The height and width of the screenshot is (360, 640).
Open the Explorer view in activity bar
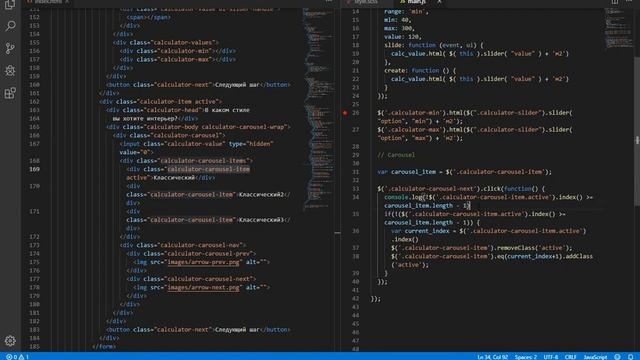10,4
